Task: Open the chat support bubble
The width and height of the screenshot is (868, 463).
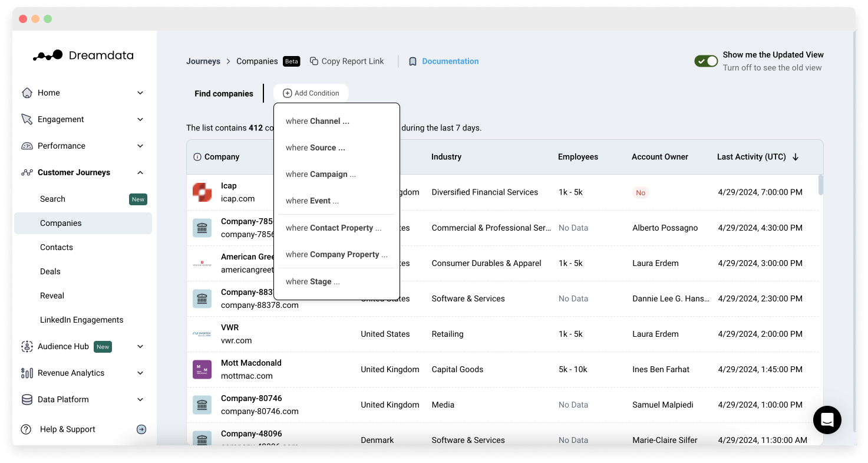Action: (x=827, y=420)
